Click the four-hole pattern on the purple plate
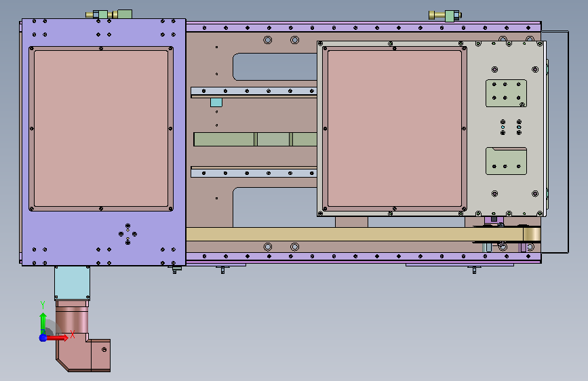Viewport: 588px width, 381px height. [x=128, y=234]
